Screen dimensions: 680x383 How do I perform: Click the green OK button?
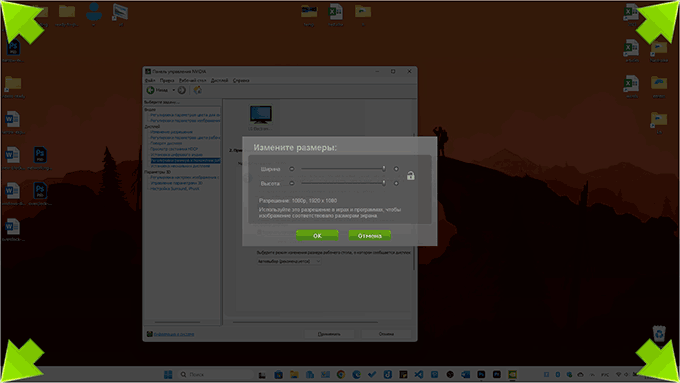[317, 236]
